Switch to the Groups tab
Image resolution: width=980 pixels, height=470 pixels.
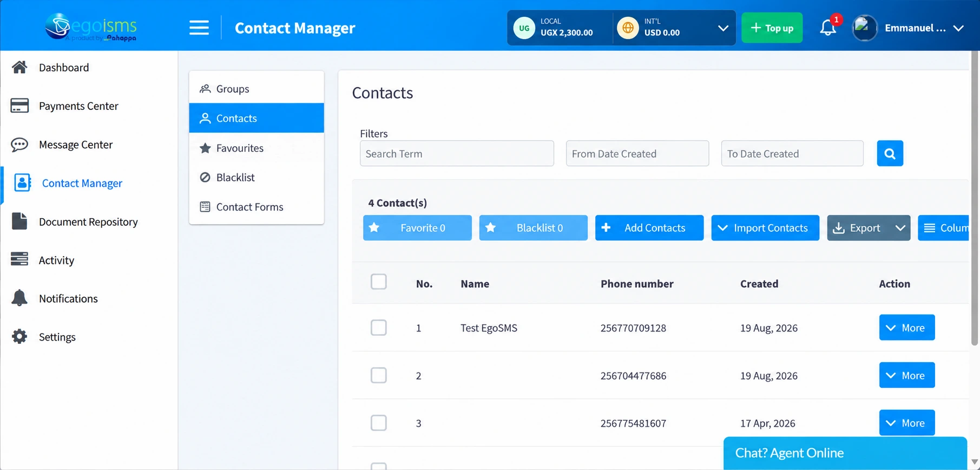(256, 89)
